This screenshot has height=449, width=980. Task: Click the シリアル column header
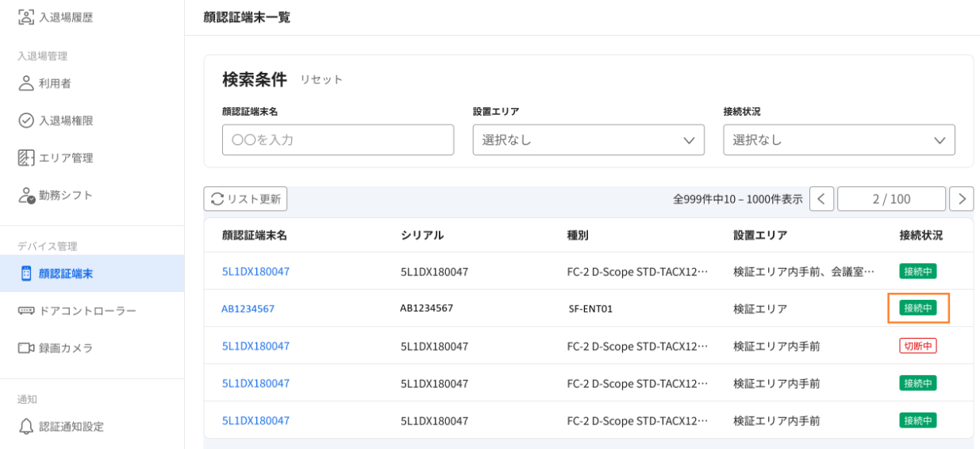coord(422,236)
